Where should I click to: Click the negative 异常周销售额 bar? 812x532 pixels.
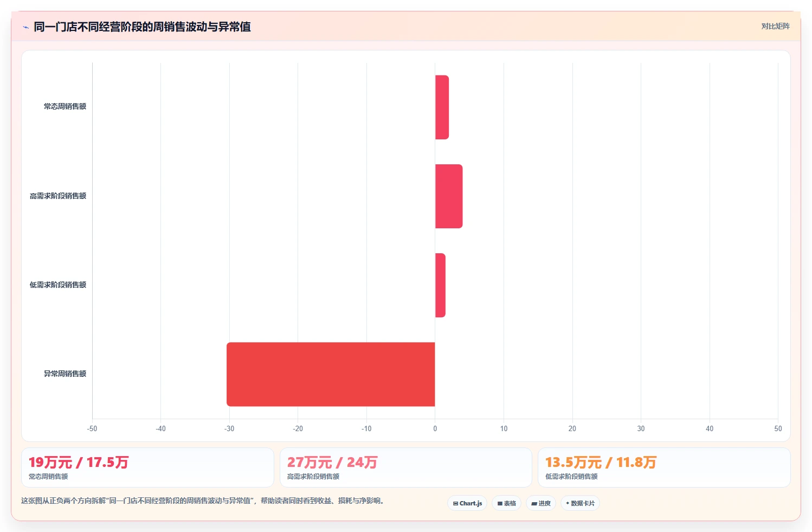pos(331,374)
